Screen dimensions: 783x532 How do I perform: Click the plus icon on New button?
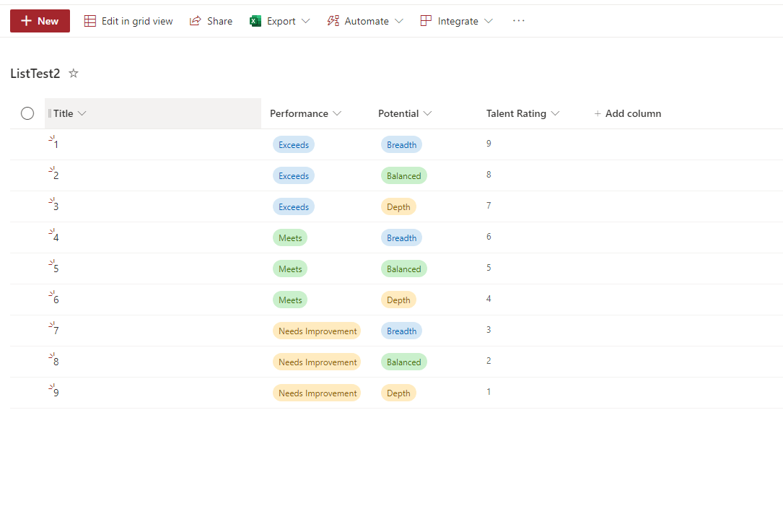pyautogui.click(x=27, y=21)
